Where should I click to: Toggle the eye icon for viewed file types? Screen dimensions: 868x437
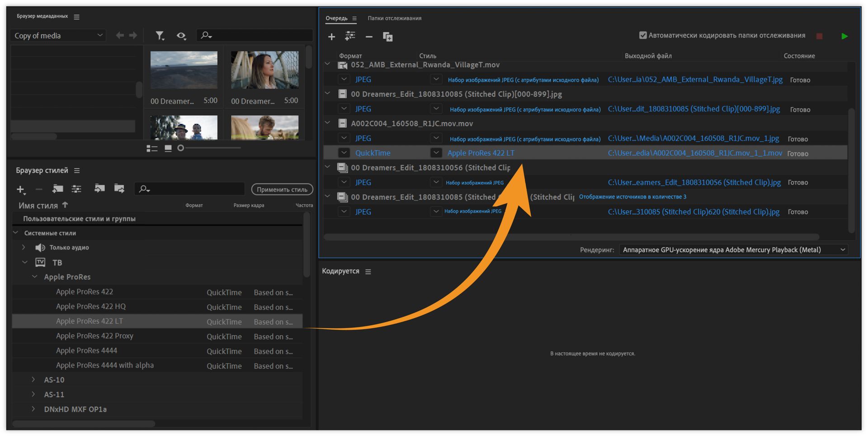181,35
